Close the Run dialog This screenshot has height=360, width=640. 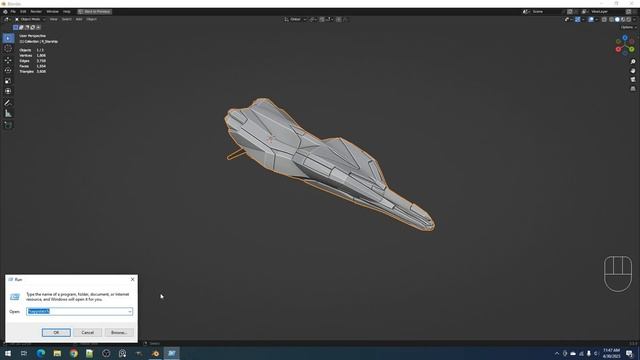[132, 280]
